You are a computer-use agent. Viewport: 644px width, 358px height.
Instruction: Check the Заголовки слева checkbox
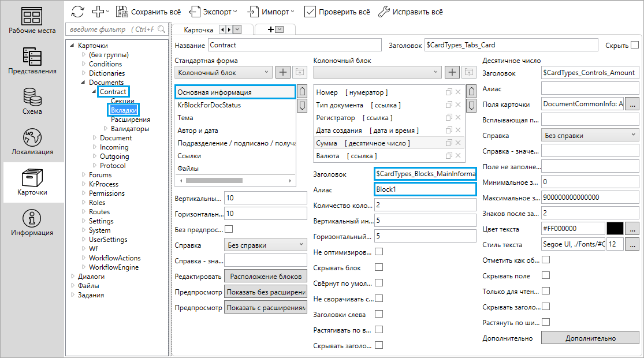click(x=379, y=314)
